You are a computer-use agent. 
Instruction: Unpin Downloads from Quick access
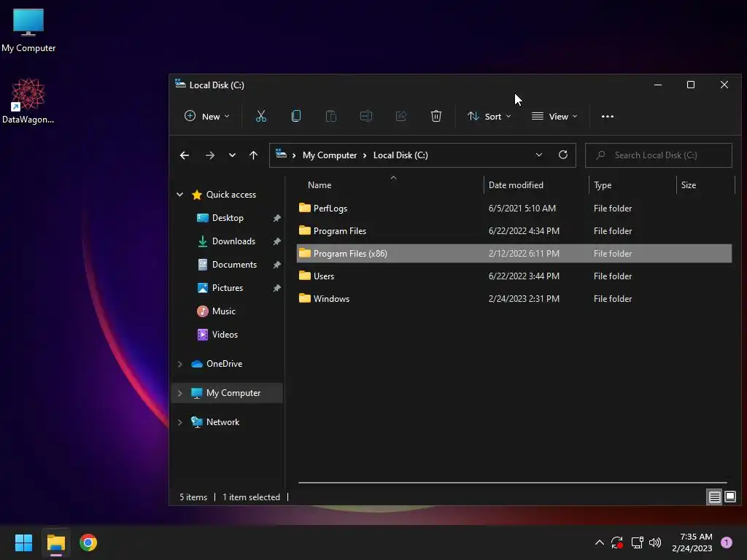276,241
